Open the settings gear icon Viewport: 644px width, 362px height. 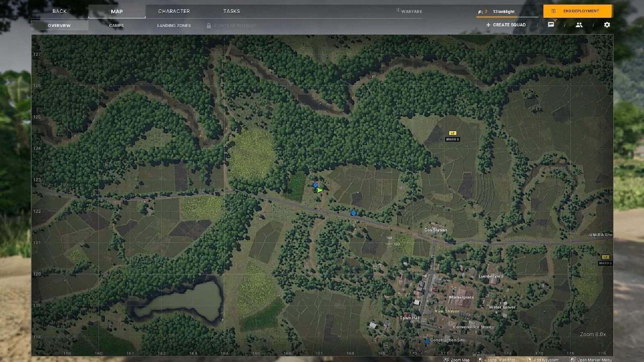point(607,25)
